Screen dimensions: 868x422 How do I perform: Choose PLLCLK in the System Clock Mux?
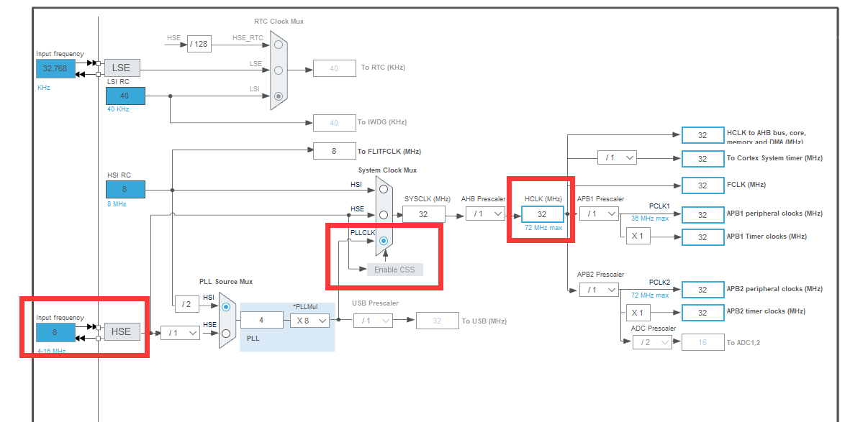tap(384, 241)
